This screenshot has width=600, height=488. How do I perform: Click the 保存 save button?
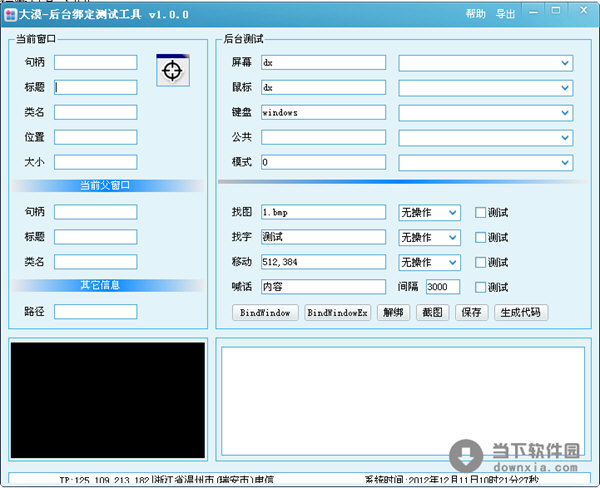pyautogui.click(x=471, y=313)
